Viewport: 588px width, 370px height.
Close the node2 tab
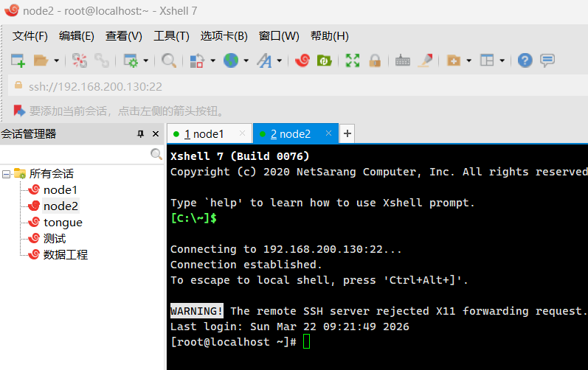click(328, 133)
